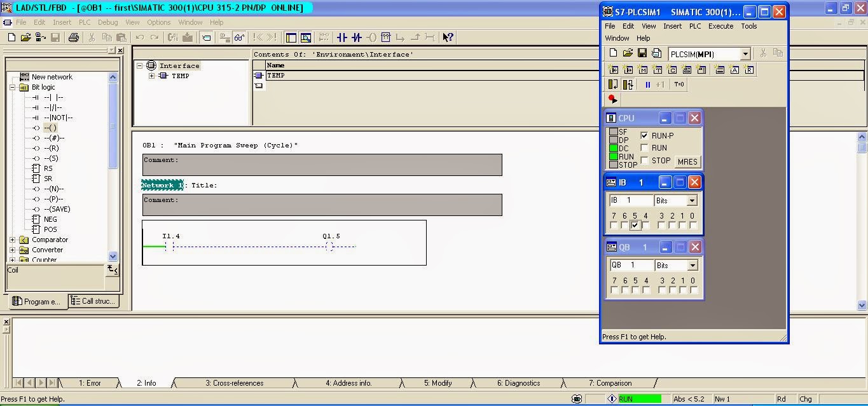The height and width of the screenshot is (406, 868).
Task: Toggle bit 7 in QB 1
Action: click(614, 290)
